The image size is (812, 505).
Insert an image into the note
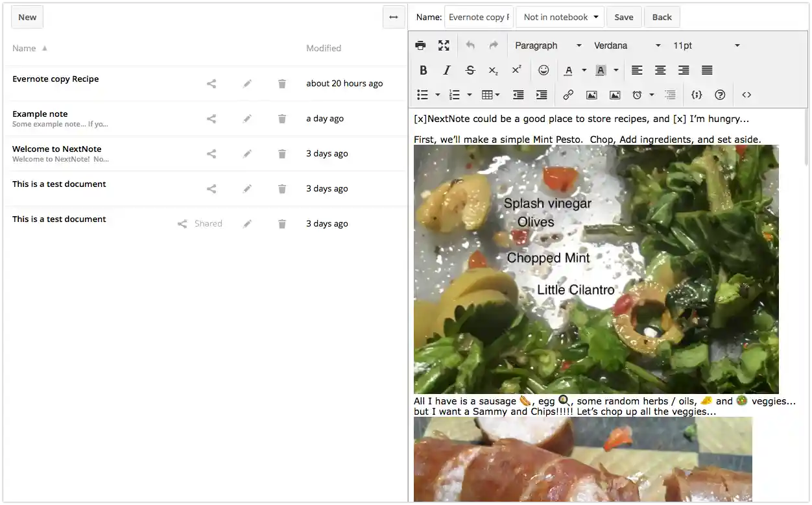[591, 95]
